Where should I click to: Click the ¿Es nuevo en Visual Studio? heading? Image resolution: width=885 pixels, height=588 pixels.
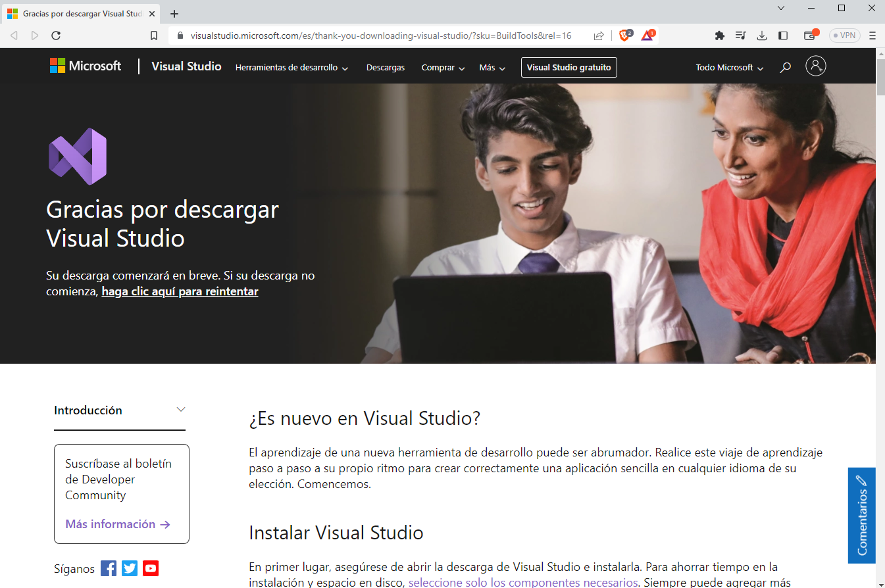(x=365, y=418)
